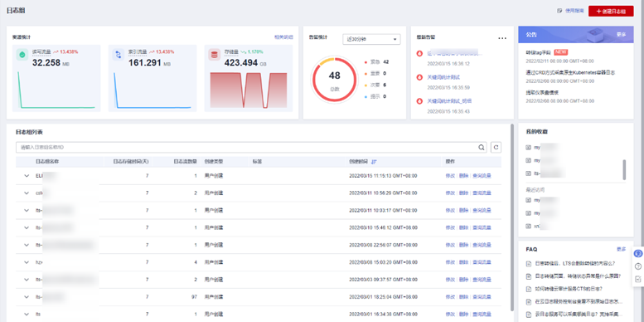Click 更多 in the announcement banner
The image size is (644, 322).
(621, 35)
